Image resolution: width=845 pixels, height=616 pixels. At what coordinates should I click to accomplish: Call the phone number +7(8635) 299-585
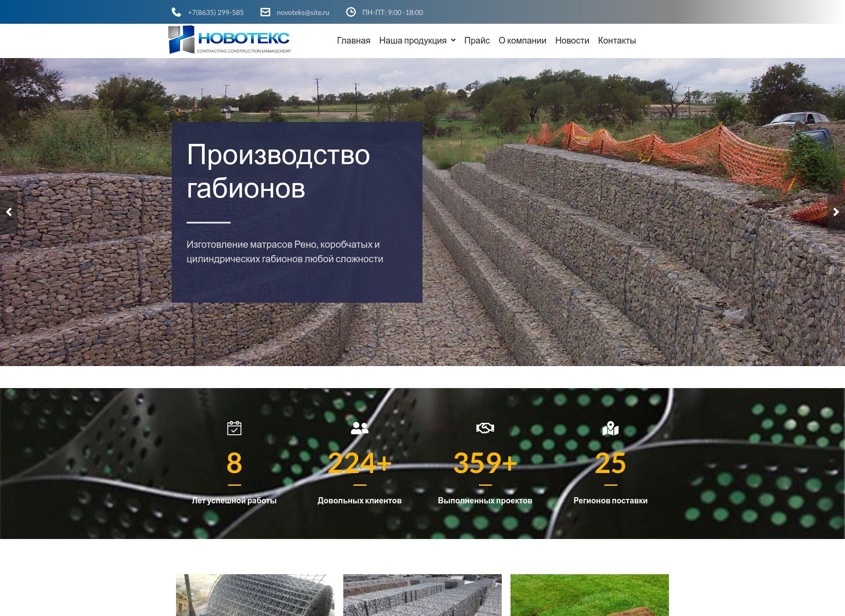pos(216,12)
